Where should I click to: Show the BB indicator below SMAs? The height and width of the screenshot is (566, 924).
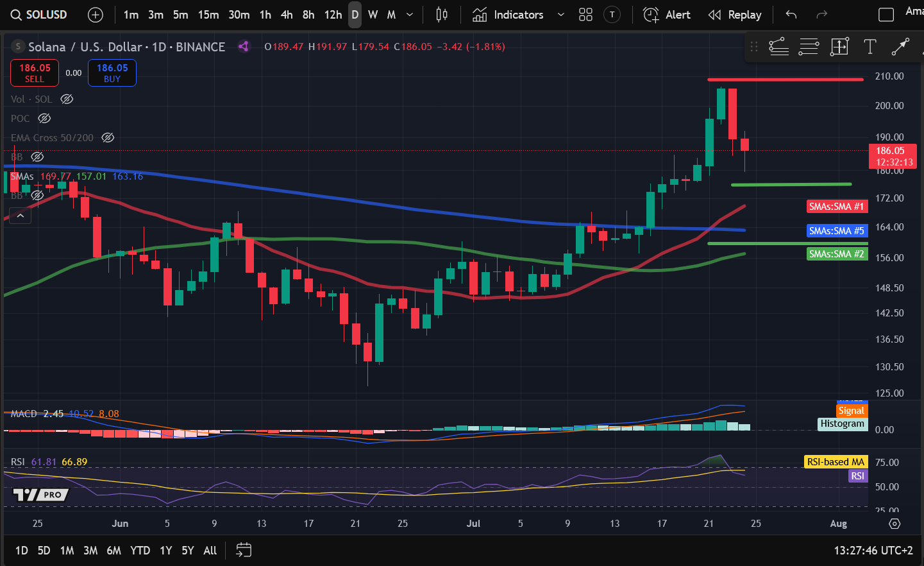(x=38, y=195)
